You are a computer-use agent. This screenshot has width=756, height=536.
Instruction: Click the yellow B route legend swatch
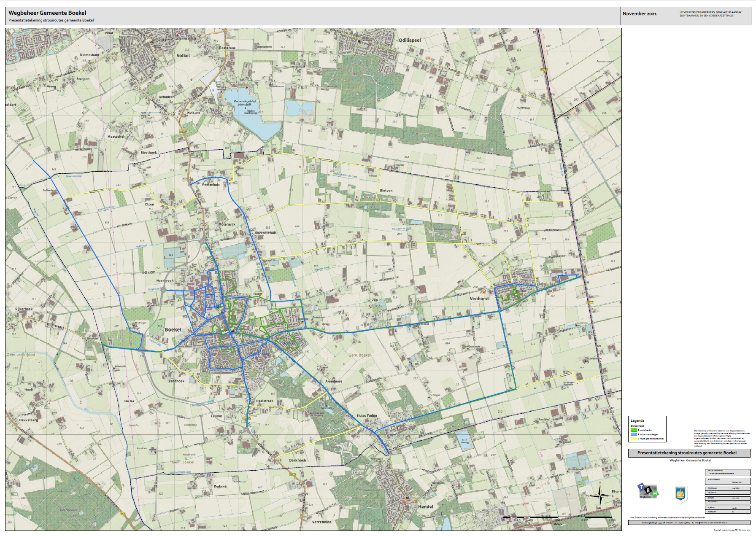click(x=633, y=439)
